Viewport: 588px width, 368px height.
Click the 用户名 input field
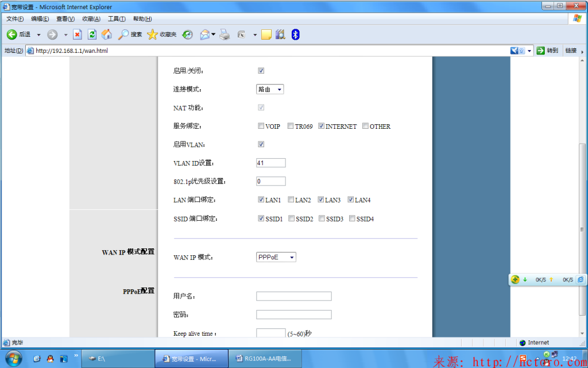(x=294, y=296)
